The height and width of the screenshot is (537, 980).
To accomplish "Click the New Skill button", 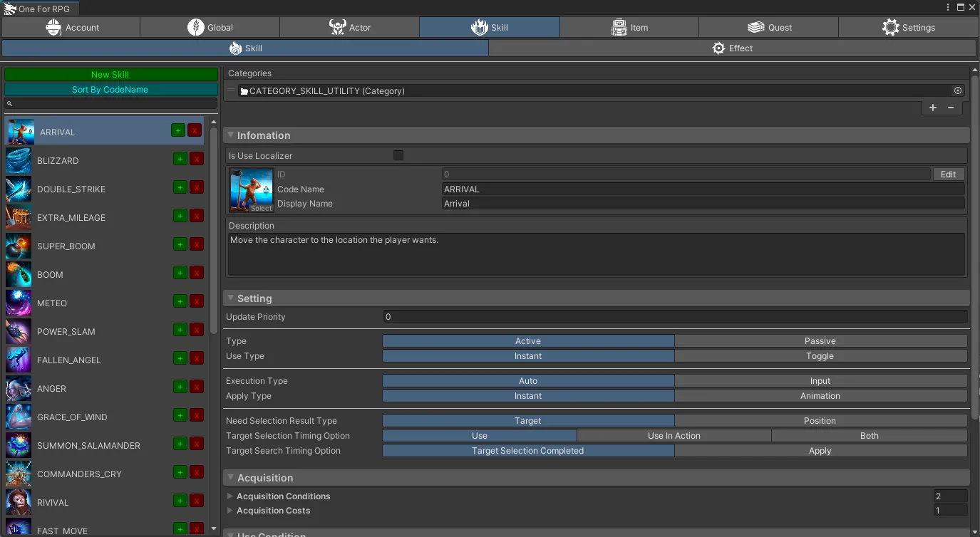I will pos(110,75).
